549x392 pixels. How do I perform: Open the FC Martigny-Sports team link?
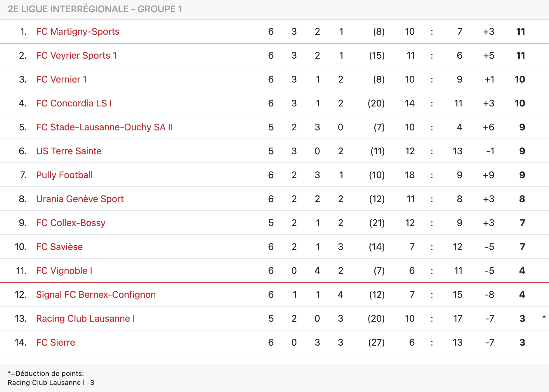pos(78,32)
